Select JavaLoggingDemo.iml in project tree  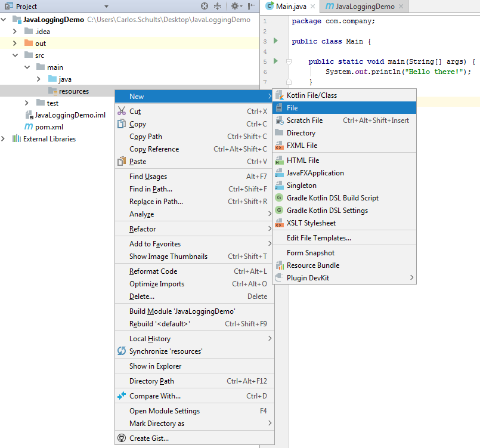(x=70, y=115)
